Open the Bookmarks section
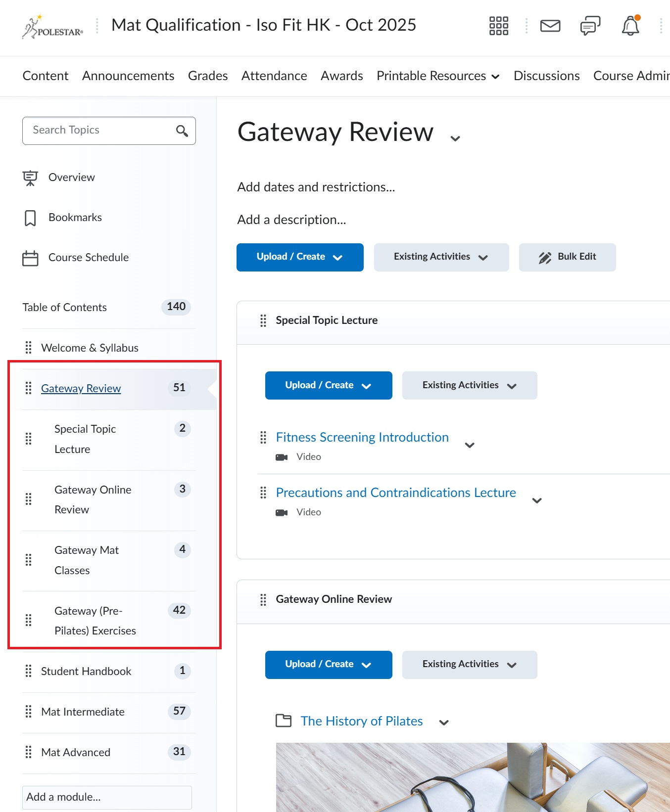 click(x=75, y=218)
